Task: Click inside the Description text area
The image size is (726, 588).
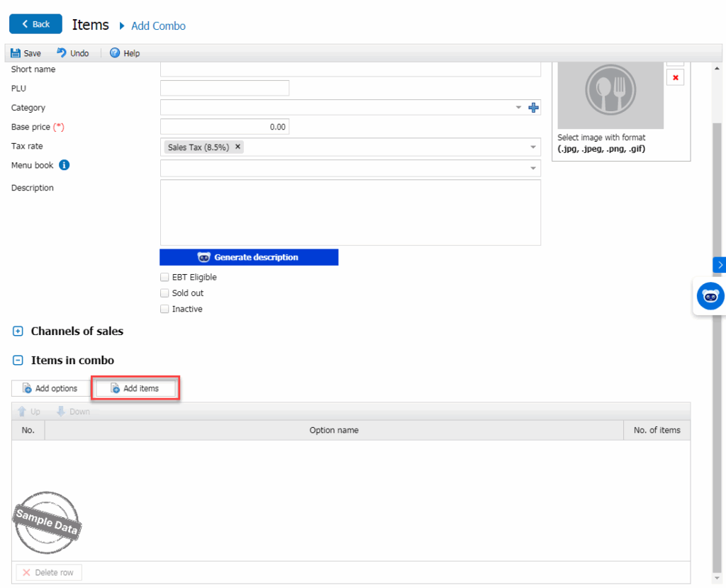Action: coord(350,213)
